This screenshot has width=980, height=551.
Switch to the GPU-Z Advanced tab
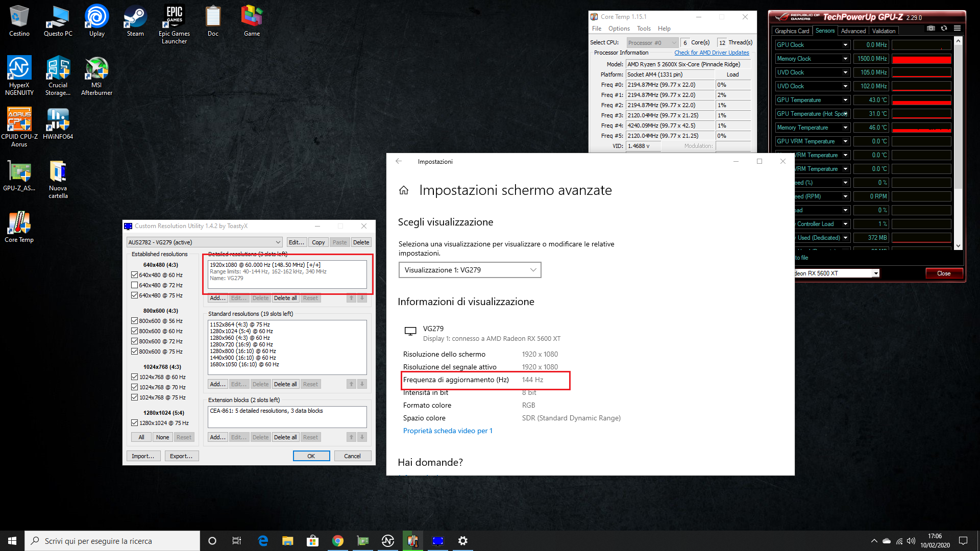(853, 31)
